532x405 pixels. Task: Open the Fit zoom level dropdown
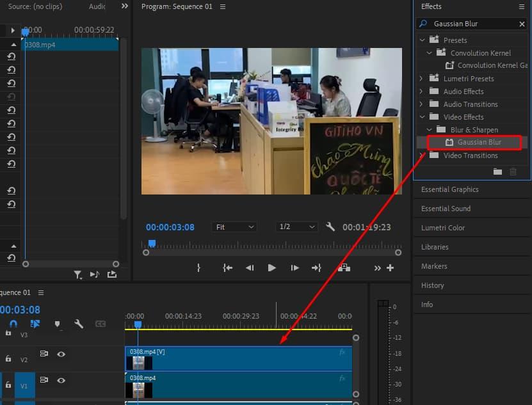coord(234,226)
